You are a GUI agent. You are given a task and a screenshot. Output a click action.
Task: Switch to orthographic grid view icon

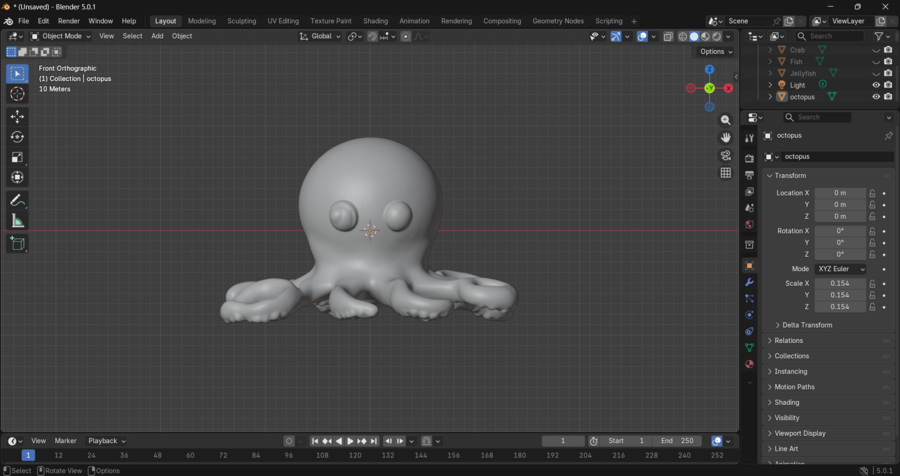click(726, 173)
